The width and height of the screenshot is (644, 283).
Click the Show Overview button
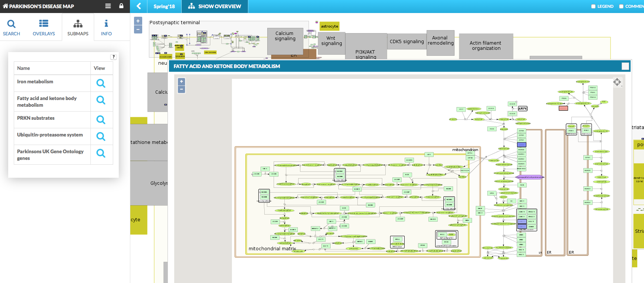(214, 6)
